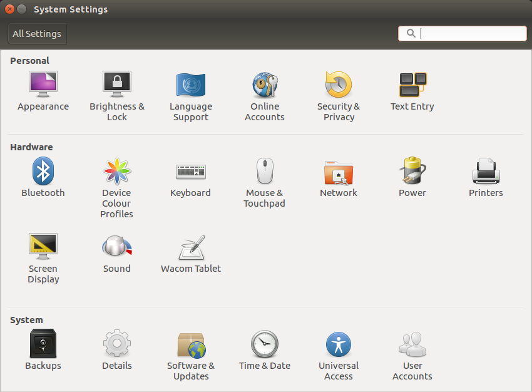Screen dimensions: 532x392
Task: Click the All Settings button
Action: click(37, 34)
